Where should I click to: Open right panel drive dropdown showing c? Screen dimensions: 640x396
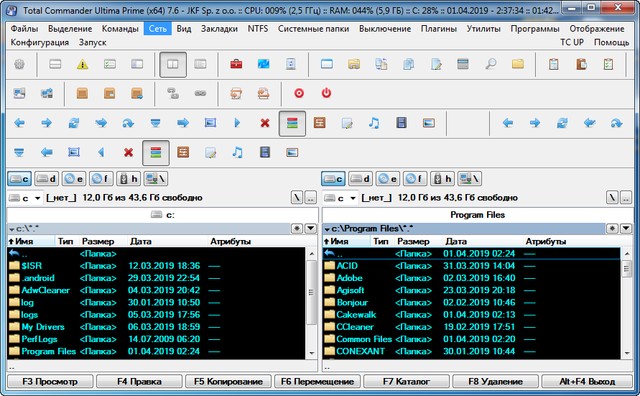340,198
